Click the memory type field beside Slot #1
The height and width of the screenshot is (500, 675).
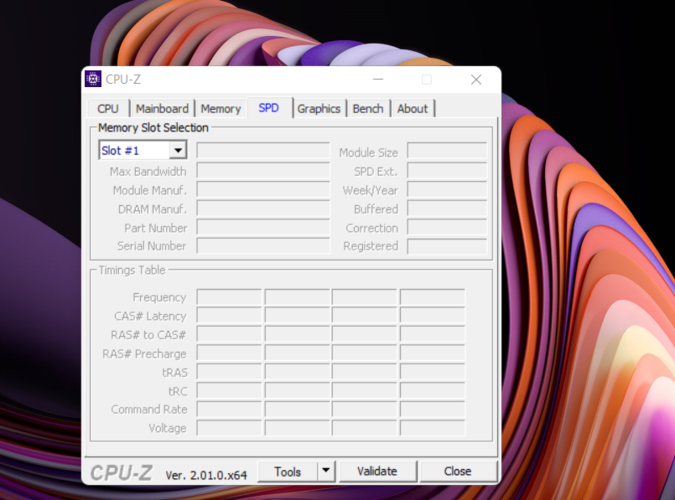click(263, 151)
